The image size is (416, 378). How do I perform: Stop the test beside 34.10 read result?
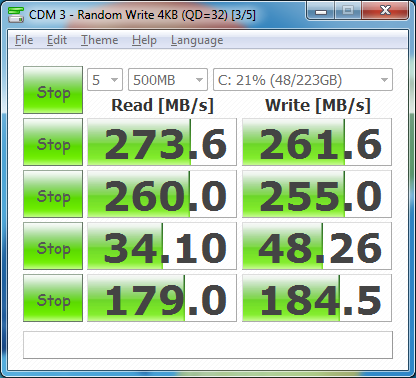point(53,246)
